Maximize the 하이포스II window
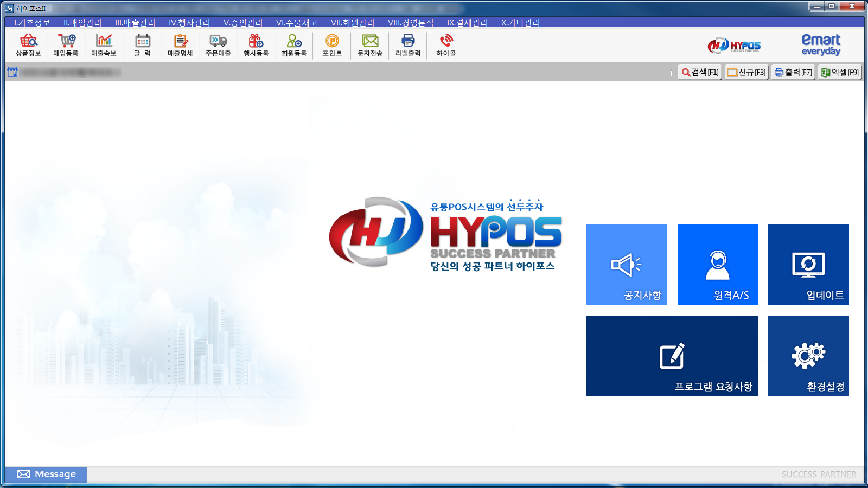The height and width of the screenshot is (488, 868). [x=832, y=6]
